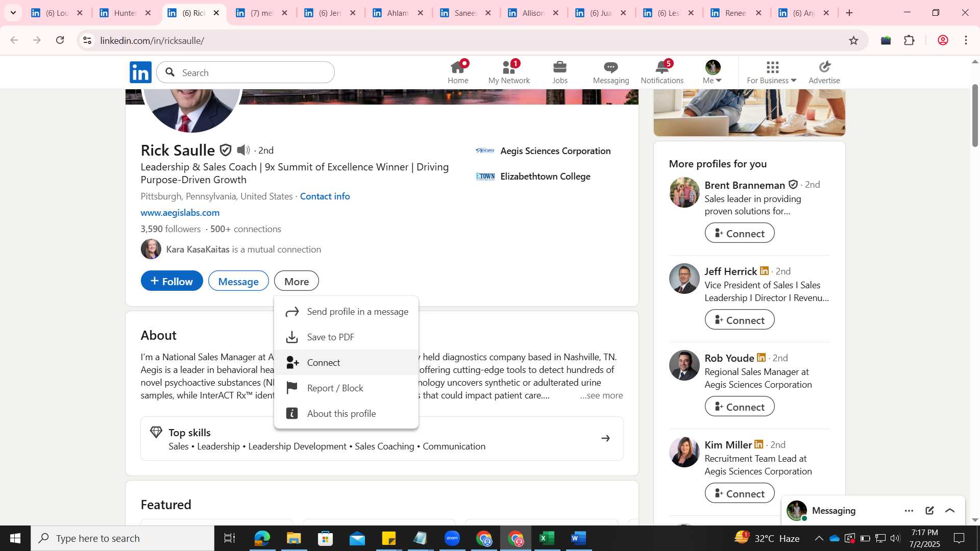
Task: Choose Connect from More menu
Action: [x=346, y=363]
